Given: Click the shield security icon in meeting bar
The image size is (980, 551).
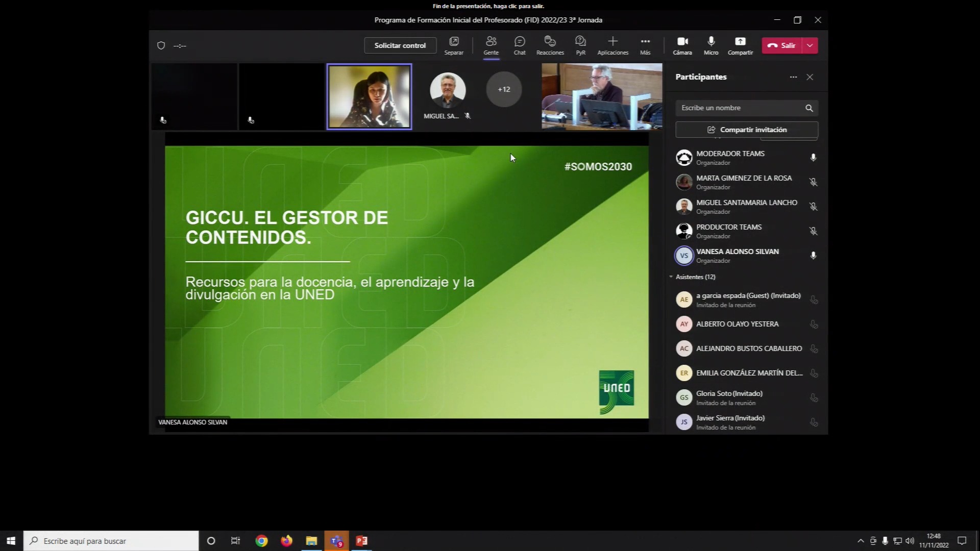Looking at the screenshot, I should (x=161, y=45).
